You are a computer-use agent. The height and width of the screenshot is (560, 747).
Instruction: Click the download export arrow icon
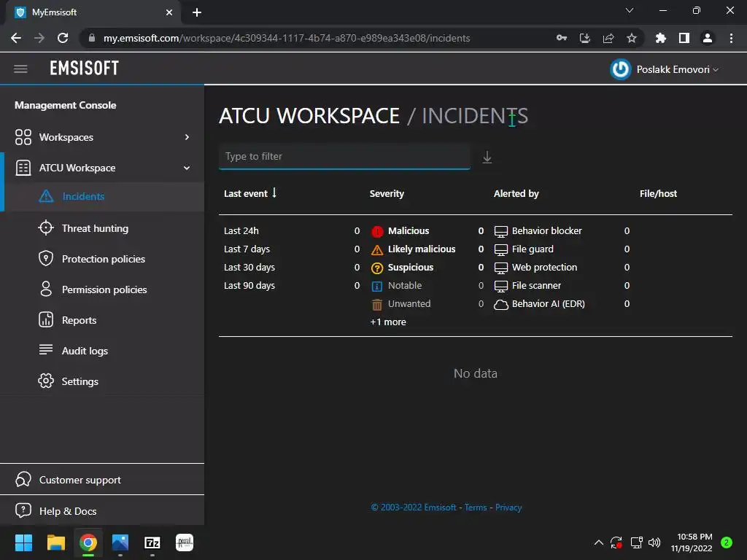point(487,157)
